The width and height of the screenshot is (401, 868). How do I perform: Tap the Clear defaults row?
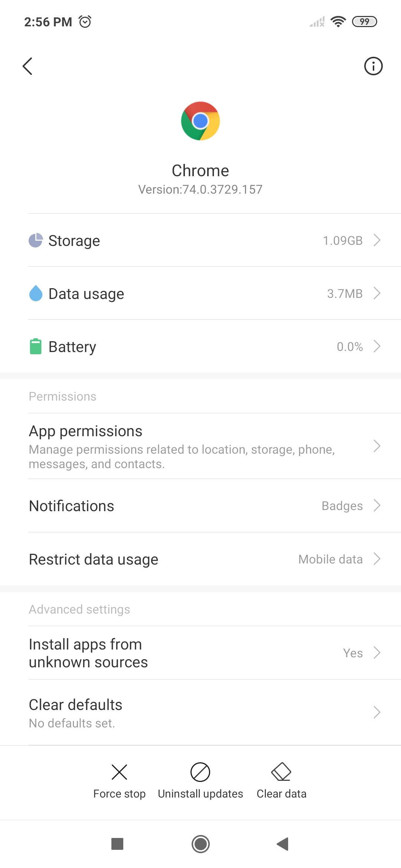(200, 713)
